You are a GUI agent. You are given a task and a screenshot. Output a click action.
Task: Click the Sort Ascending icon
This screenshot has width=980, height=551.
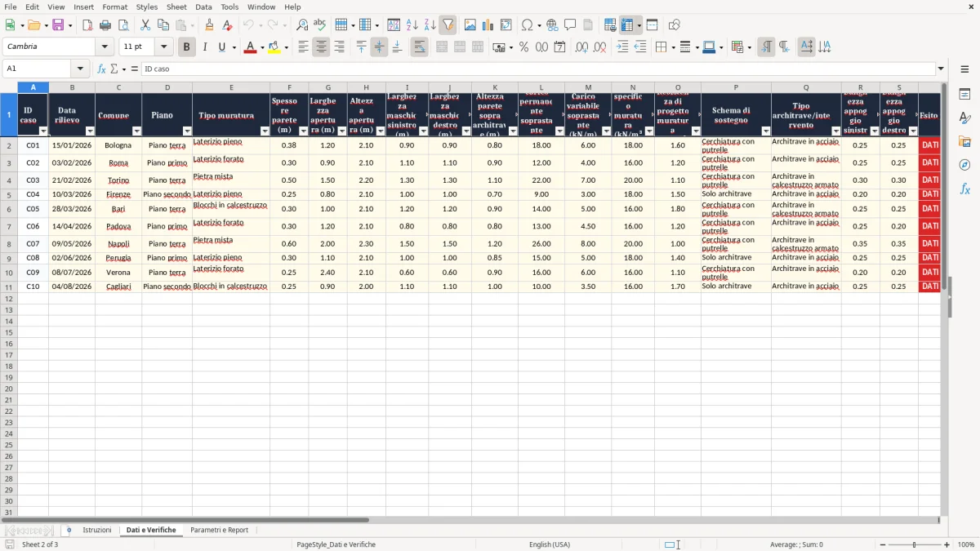[412, 25]
